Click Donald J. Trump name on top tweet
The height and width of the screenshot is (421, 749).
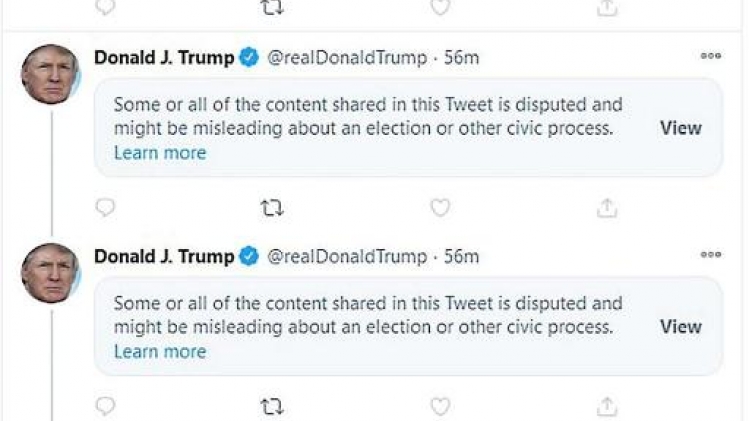click(164, 58)
